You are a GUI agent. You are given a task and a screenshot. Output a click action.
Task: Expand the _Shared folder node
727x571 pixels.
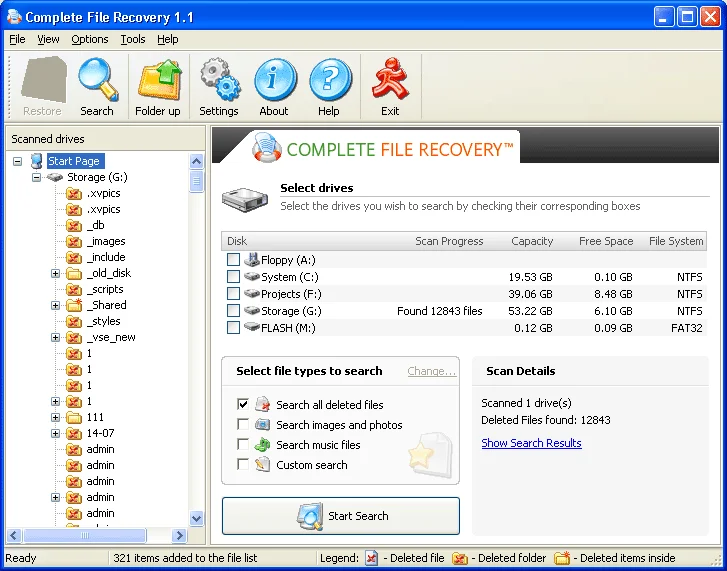(x=55, y=305)
